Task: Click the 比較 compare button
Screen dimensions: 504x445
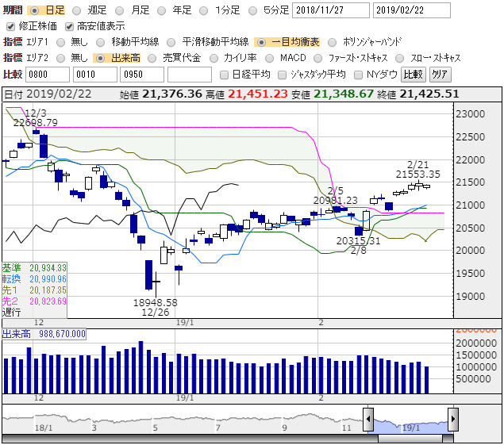Action: (x=414, y=75)
